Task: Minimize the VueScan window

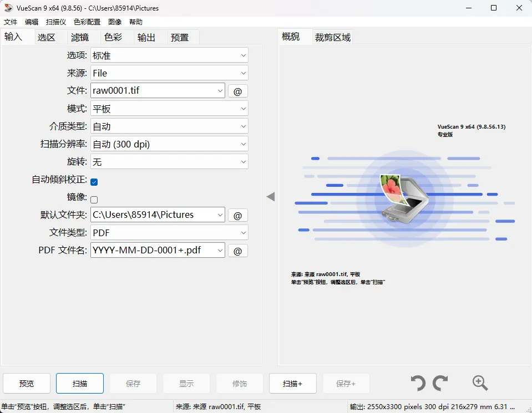Action: (x=469, y=8)
